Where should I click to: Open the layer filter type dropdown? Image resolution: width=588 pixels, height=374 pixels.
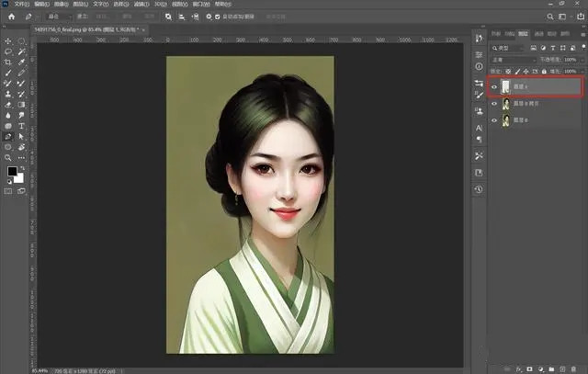click(x=507, y=48)
